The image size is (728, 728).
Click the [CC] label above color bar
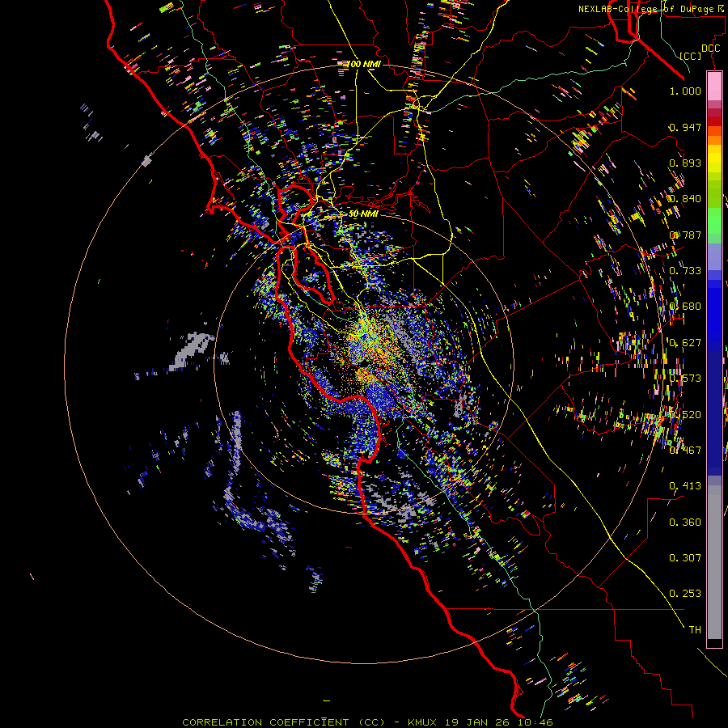(691, 56)
